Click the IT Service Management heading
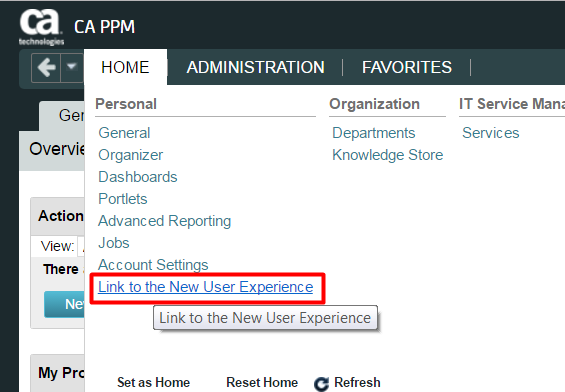This screenshot has height=392, width=565. click(512, 104)
